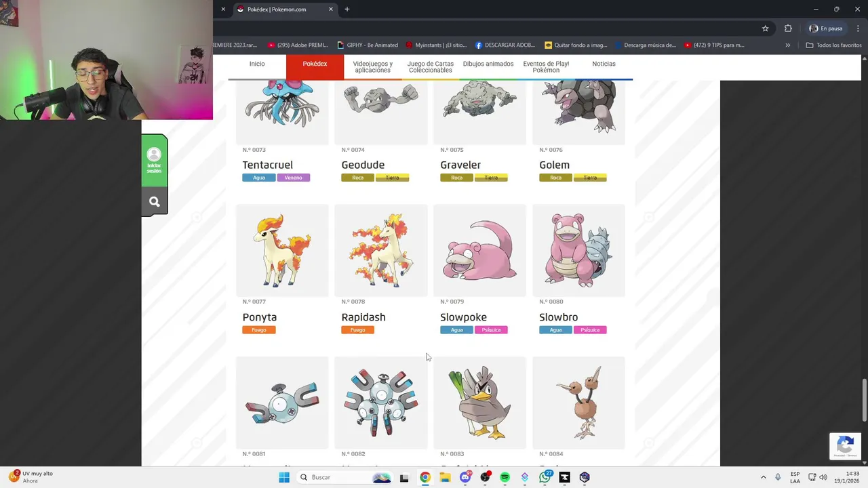Select Slowpoke's Psíquica type badge

(x=491, y=330)
